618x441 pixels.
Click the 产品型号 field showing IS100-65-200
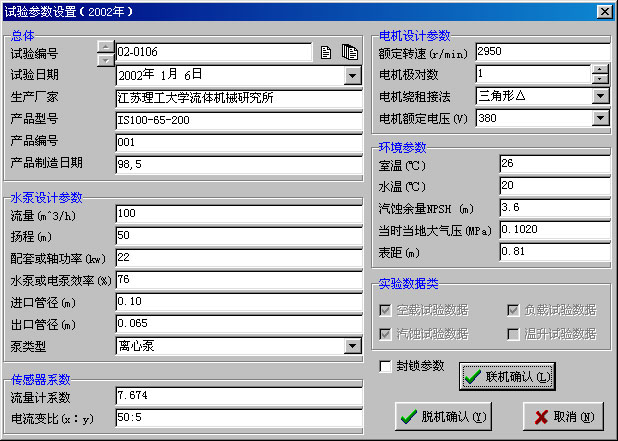click(x=239, y=120)
